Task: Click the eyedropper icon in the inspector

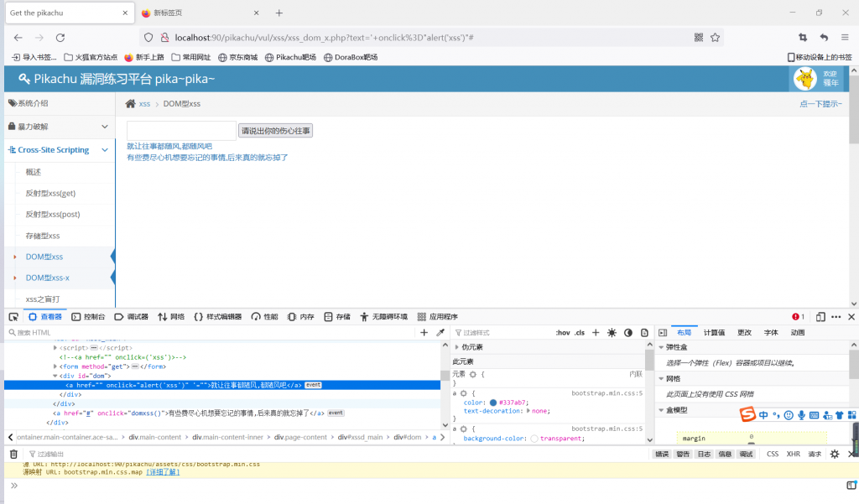Action: (x=440, y=333)
